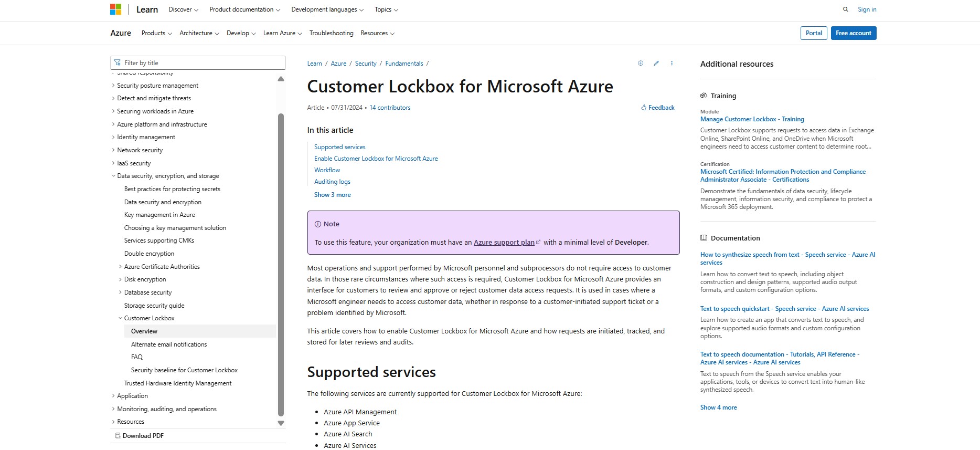This screenshot has width=980, height=450.
Task: Open the Products menu in Azure bar
Action: (x=156, y=33)
